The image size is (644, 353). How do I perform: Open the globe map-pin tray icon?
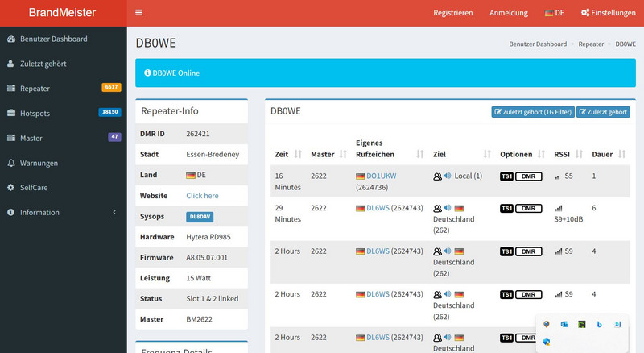547,324
